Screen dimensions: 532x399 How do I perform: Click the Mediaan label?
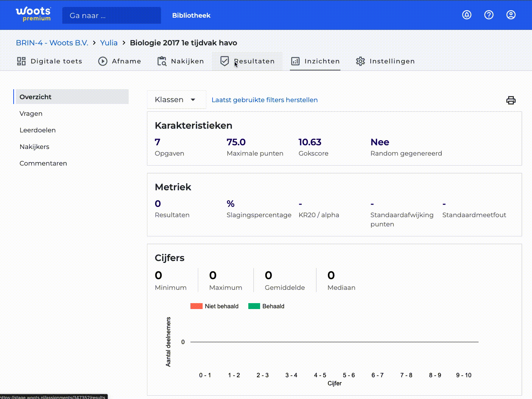pyautogui.click(x=342, y=288)
